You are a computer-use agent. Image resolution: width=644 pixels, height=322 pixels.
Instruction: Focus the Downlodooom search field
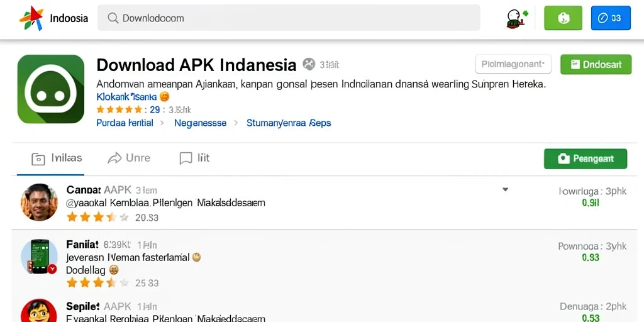click(x=288, y=18)
